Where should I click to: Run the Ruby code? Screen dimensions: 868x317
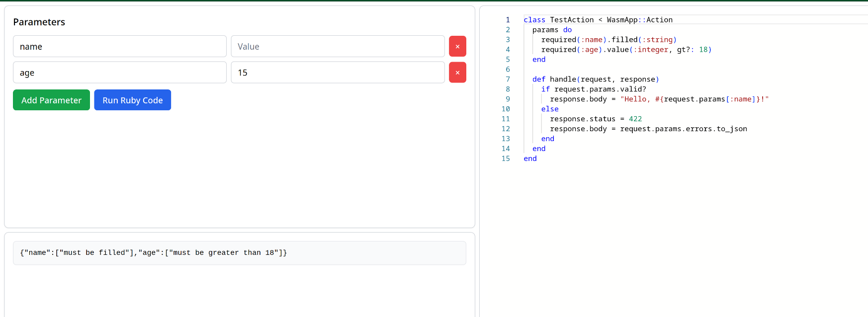point(133,100)
